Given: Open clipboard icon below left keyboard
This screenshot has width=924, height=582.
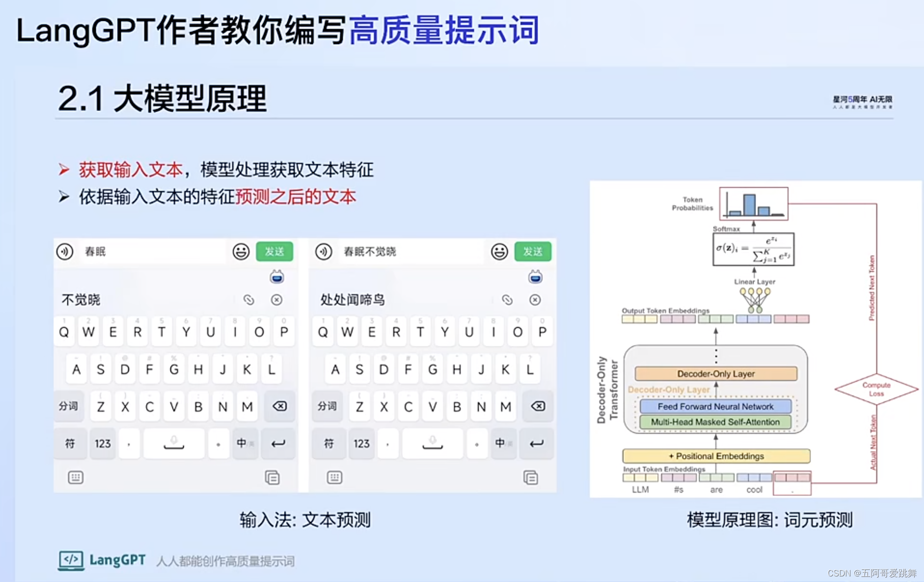Looking at the screenshot, I should 272,477.
